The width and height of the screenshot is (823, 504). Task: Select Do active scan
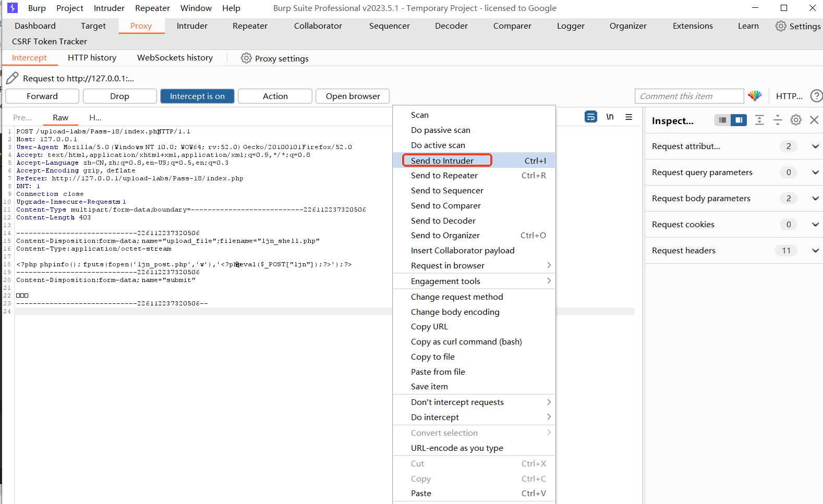[x=474, y=145]
